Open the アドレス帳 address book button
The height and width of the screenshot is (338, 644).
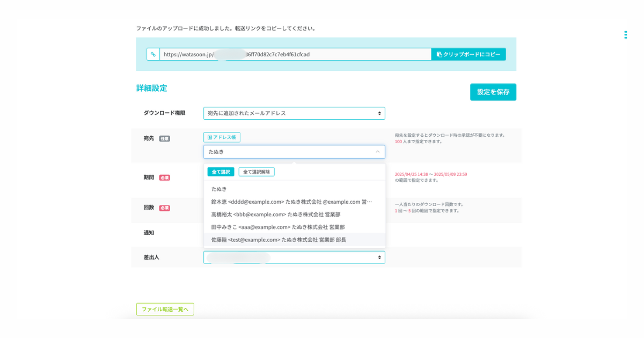pos(222,137)
